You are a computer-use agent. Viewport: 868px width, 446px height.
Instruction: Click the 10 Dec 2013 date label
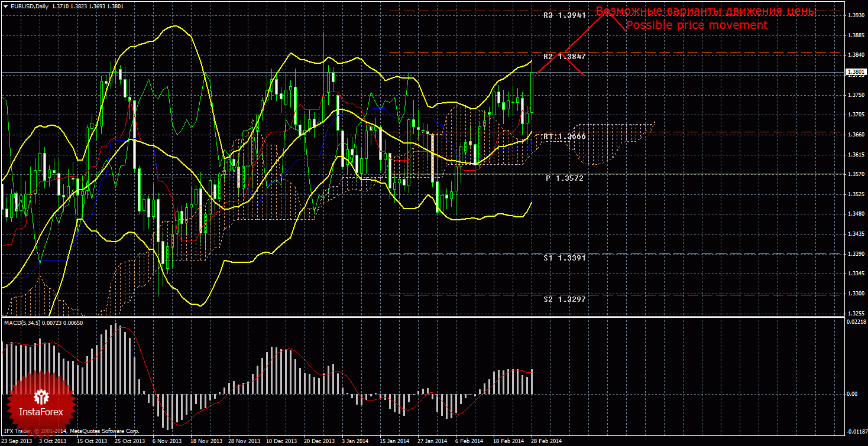point(281,441)
